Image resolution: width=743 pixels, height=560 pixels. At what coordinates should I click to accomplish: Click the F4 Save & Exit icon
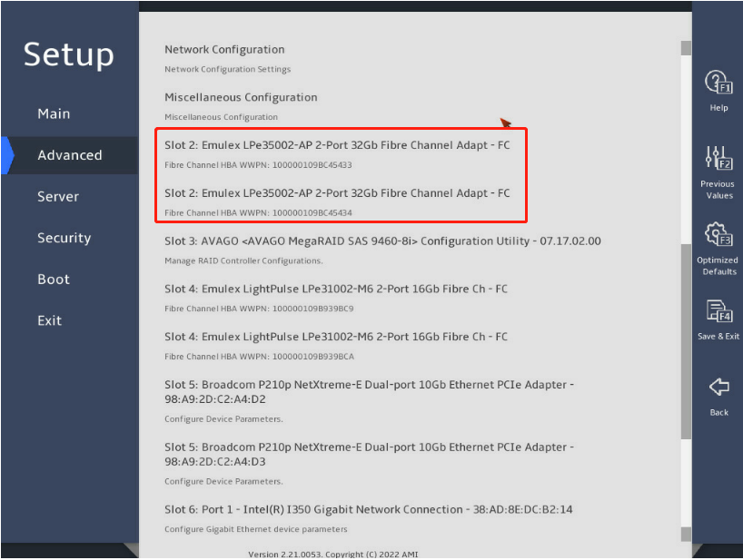click(x=719, y=310)
